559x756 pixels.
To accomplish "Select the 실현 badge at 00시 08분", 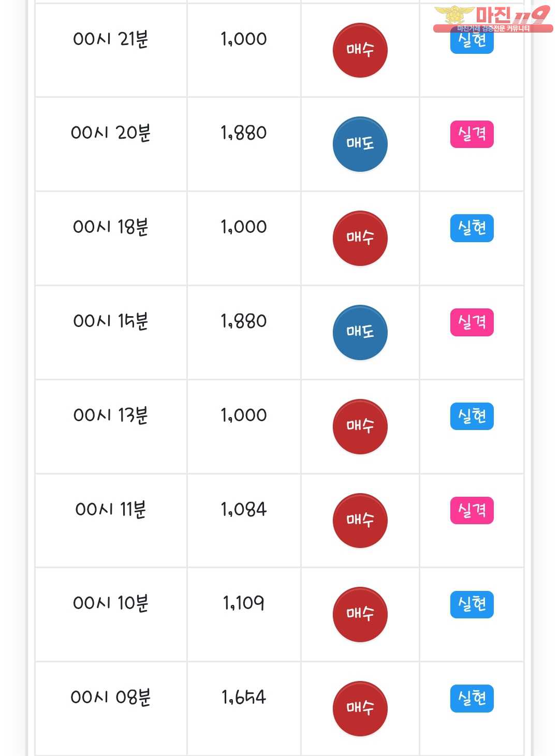I will (472, 699).
